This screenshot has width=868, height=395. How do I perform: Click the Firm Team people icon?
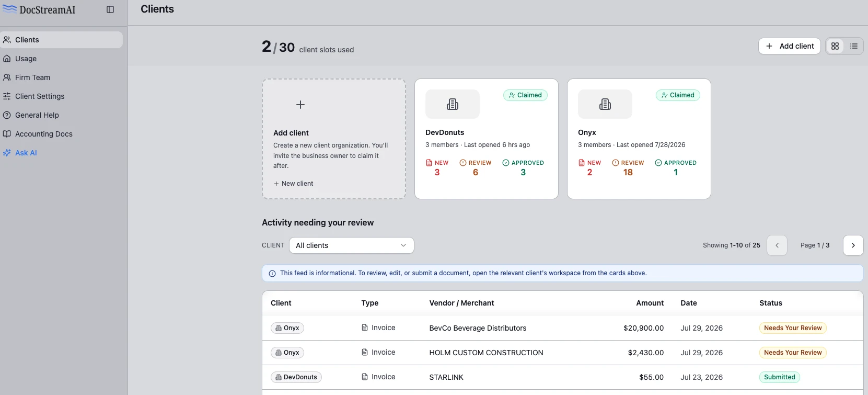[7, 77]
